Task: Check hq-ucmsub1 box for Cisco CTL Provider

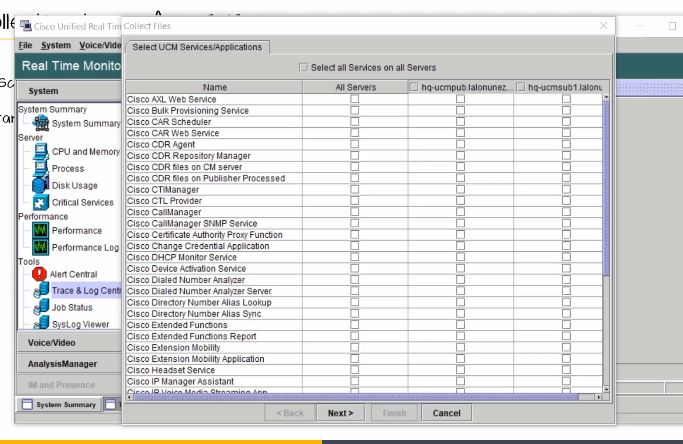Action: [566, 200]
